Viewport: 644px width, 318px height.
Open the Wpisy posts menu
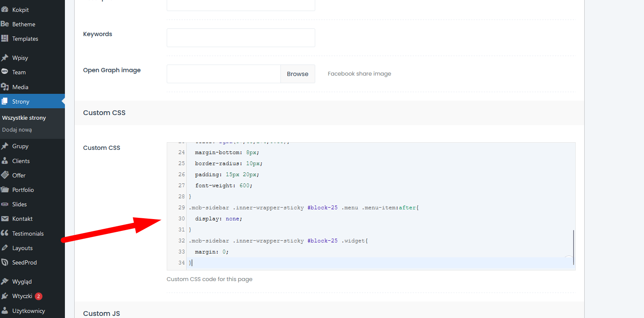[32, 58]
